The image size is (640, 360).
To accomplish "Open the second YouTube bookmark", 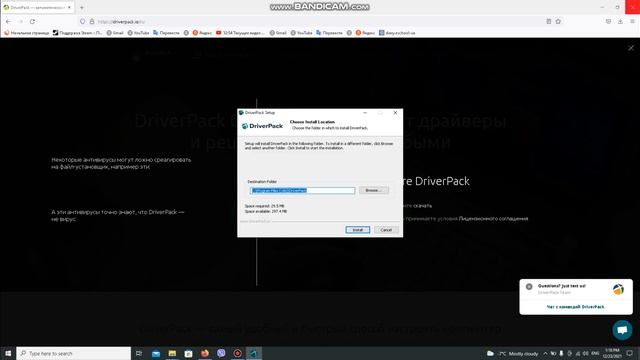I will (x=301, y=33).
